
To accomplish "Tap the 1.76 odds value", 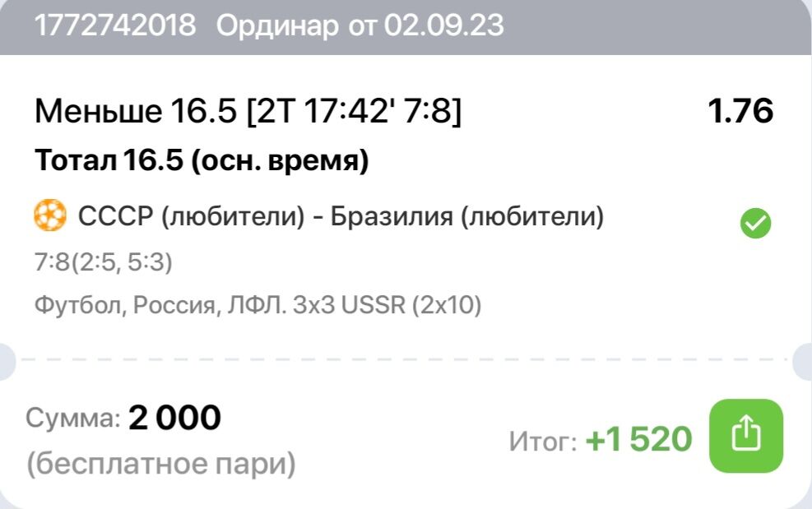I will [740, 111].
